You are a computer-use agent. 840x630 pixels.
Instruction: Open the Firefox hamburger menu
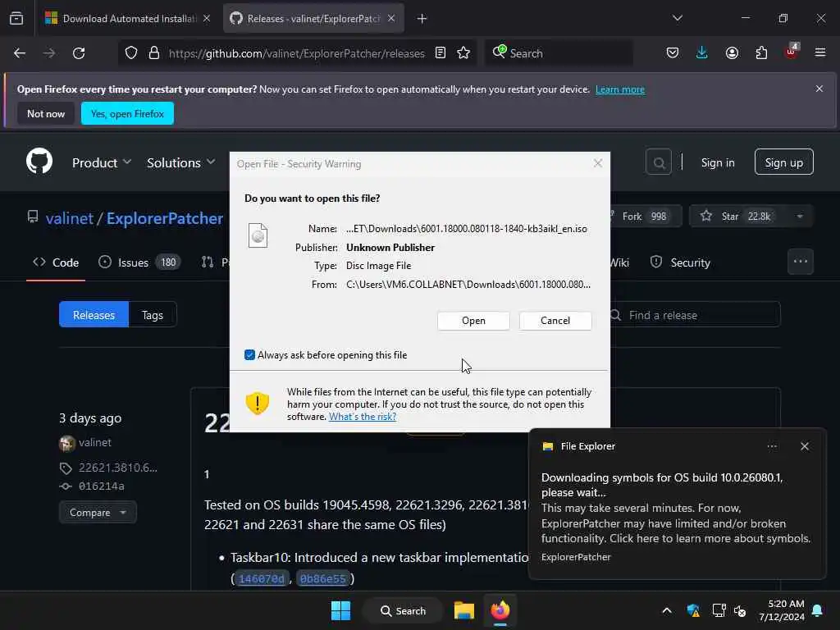820,53
